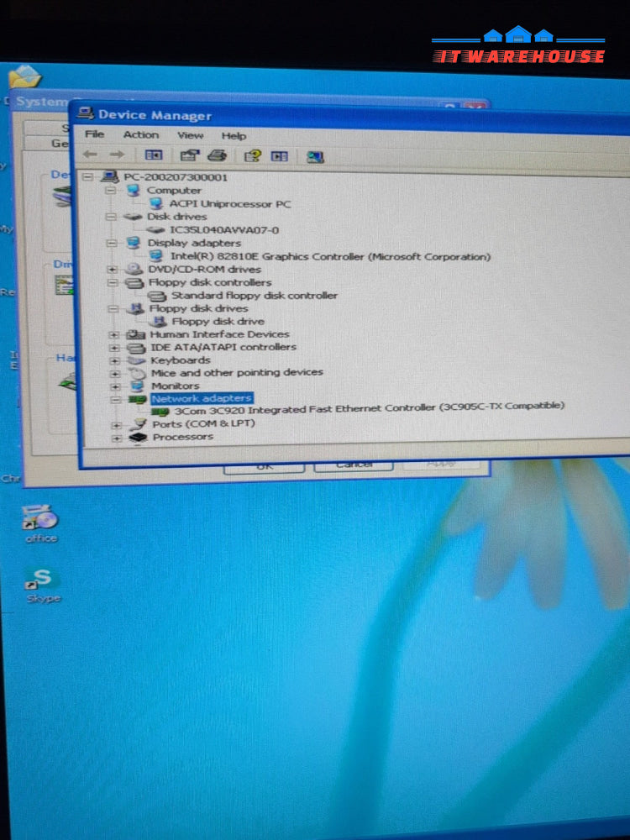The image size is (630, 840).
Task: Select the highlighted Network adapters label
Action: click(202, 398)
